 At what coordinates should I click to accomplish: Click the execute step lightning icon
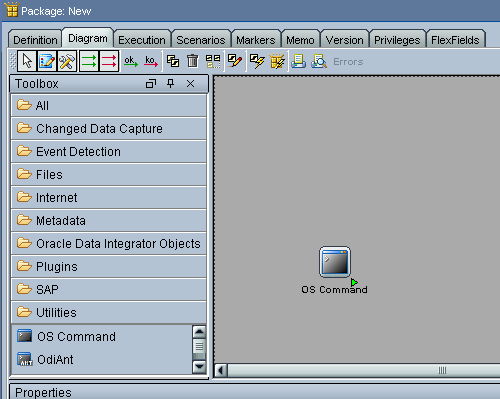pyautogui.click(x=257, y=61)
